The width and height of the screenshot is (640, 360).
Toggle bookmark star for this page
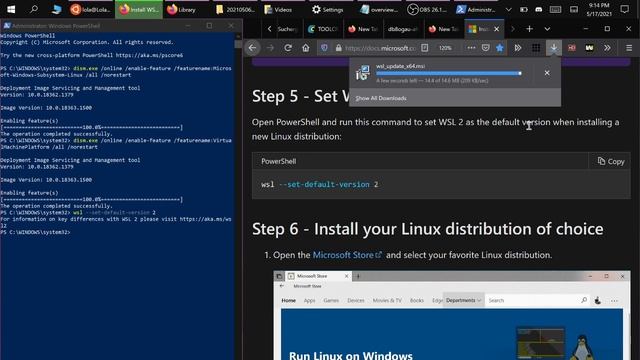[x=500, y=48]
